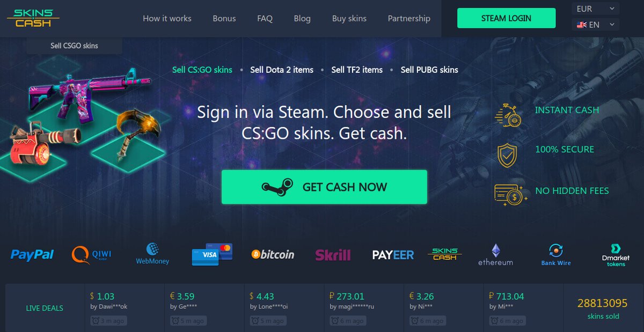Click the PAYEER payment logo
The height and width of the screenshot is (332, 644).
(393, 255)
